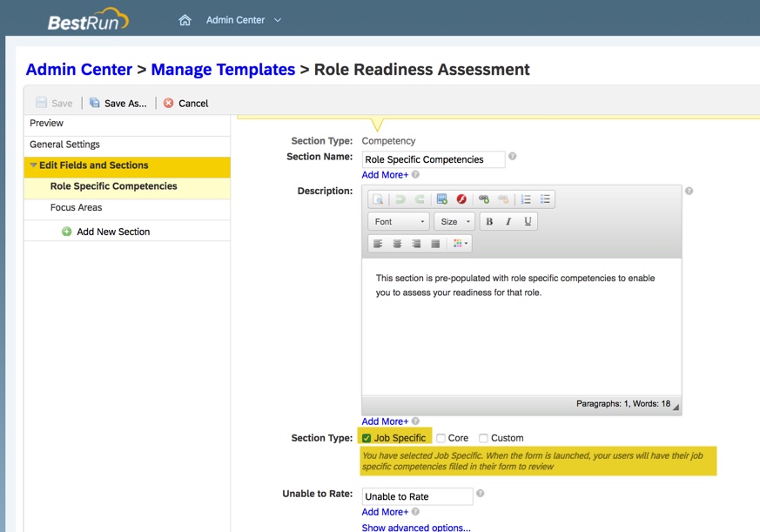
Task: Select Focus Areas section in sidebar
Action: [76, 207]
